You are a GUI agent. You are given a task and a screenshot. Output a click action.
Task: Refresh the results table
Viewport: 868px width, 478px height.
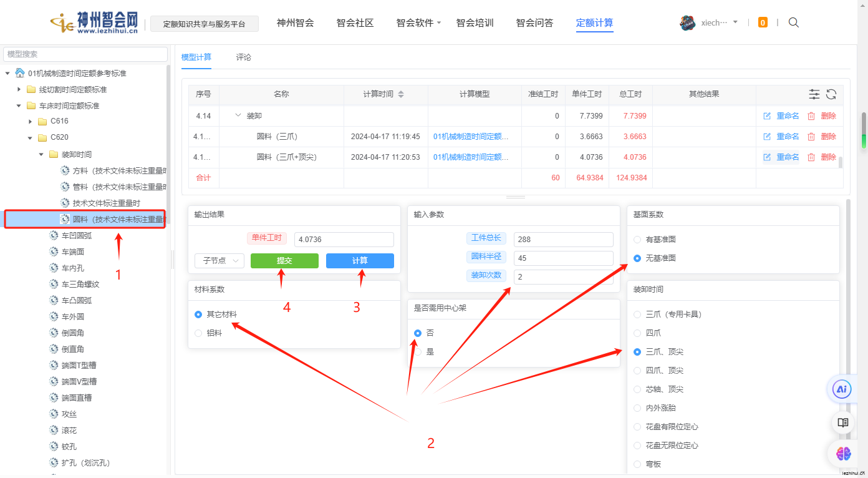point(831,94)
